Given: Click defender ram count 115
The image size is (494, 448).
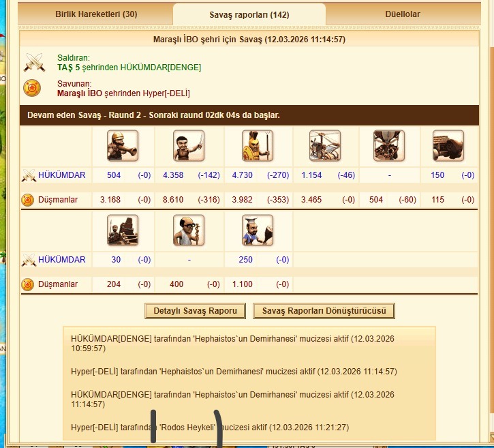Looking at the screenshot, I should click(x=438, y=200).
